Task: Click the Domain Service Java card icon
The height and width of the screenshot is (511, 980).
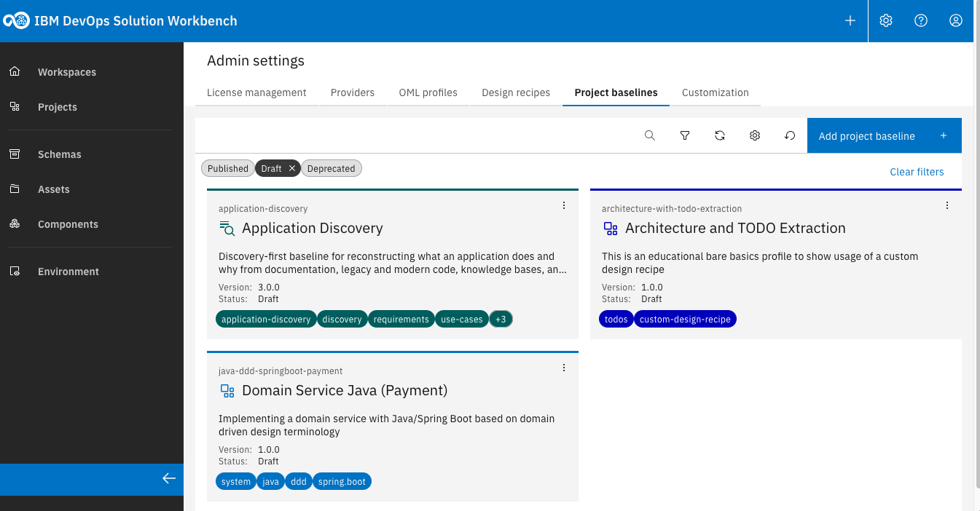Action: (x=227, y=391)
